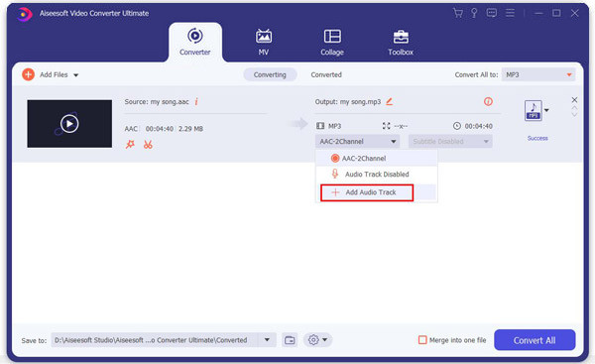Open the output folder icon

(290, 340)
